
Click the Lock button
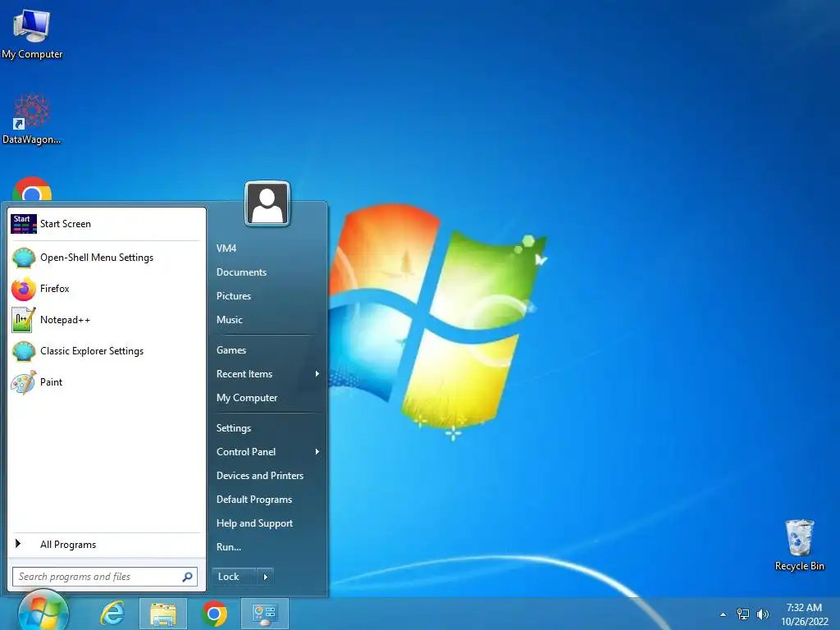point(234,577)
